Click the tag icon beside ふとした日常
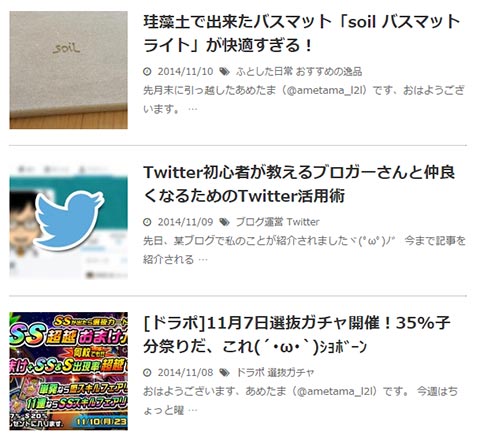Viewport: 480px width, 439px height. (x=225, y=71)
